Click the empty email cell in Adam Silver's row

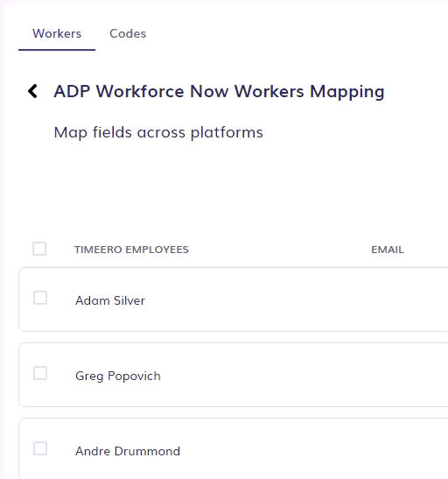coord(409,299)
